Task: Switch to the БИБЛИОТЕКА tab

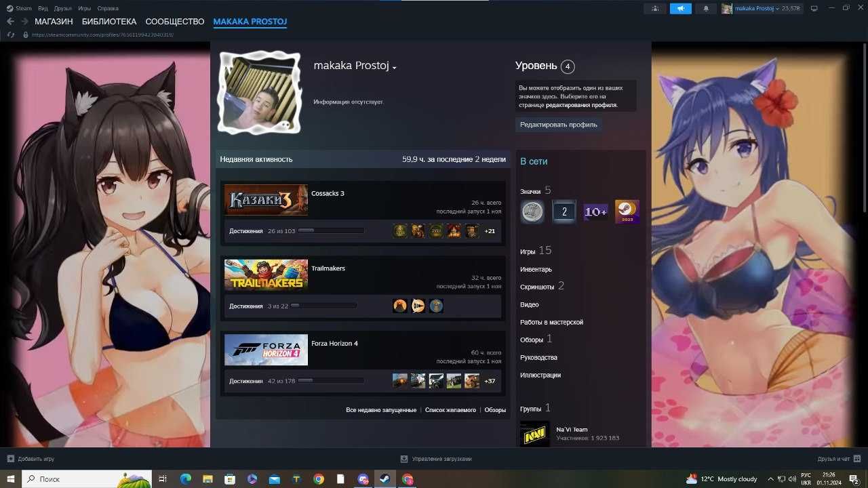Action: pyautogui.click(x=109, y=22)
